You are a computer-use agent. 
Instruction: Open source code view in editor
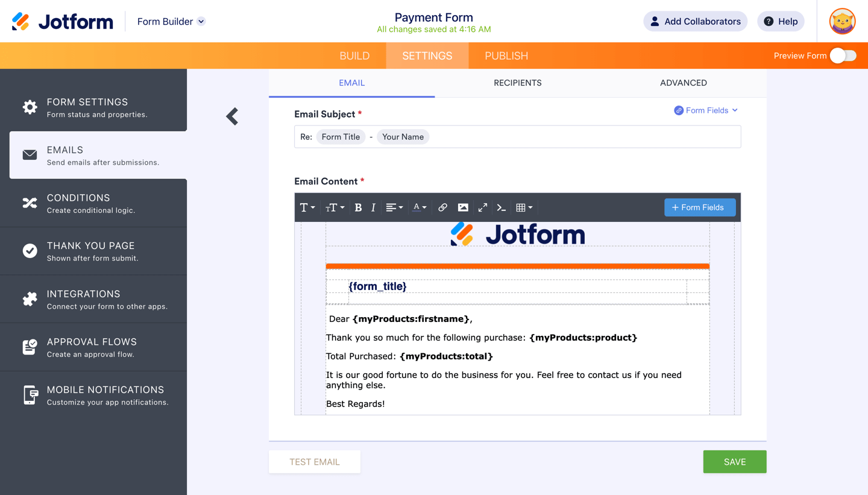[x=501, y=207]
